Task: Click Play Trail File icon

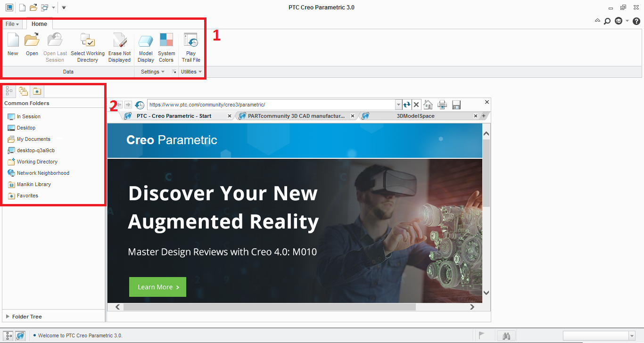Action: [x=191, y=40]
